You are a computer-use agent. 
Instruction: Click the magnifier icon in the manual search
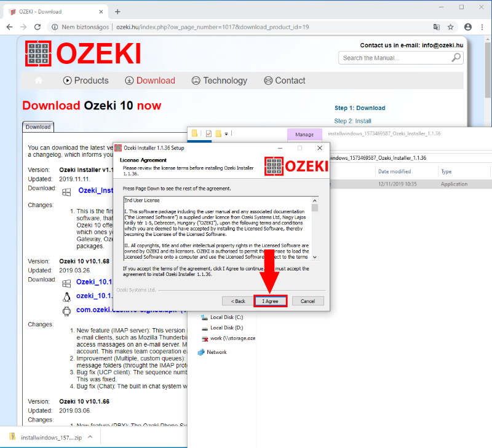pos(456,58)
